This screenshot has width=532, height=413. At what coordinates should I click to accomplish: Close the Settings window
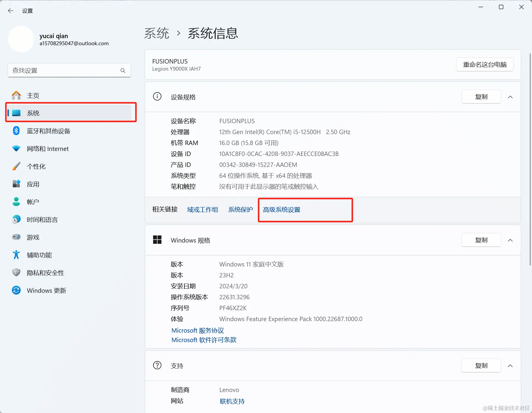tap(521, 7)
